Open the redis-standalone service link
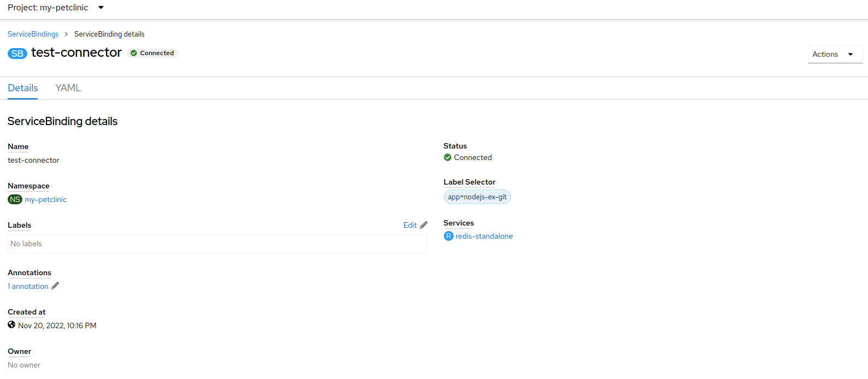868x379 pixels. [x=484, y=236]
